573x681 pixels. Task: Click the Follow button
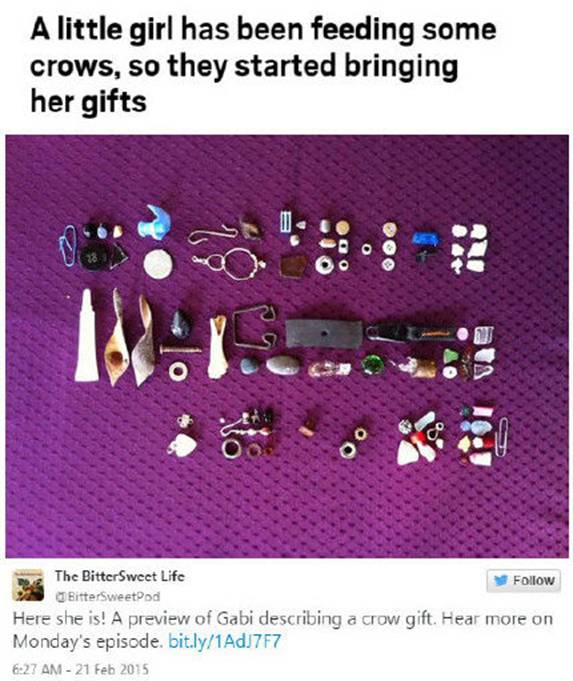point(523,580)
